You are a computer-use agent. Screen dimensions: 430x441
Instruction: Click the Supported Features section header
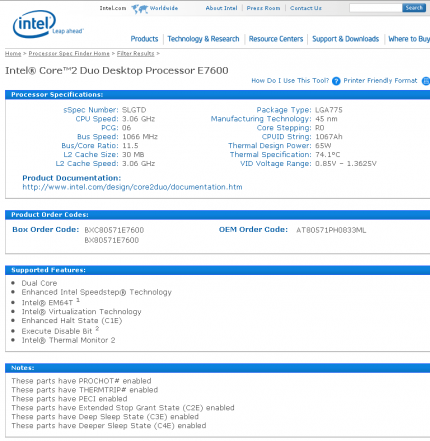pyautogui.click(x=218, y=270)
